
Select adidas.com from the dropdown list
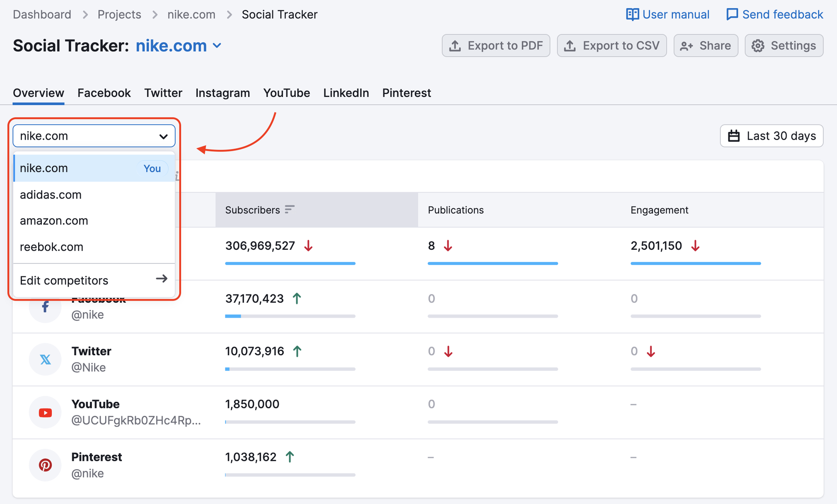pos(51,195)
